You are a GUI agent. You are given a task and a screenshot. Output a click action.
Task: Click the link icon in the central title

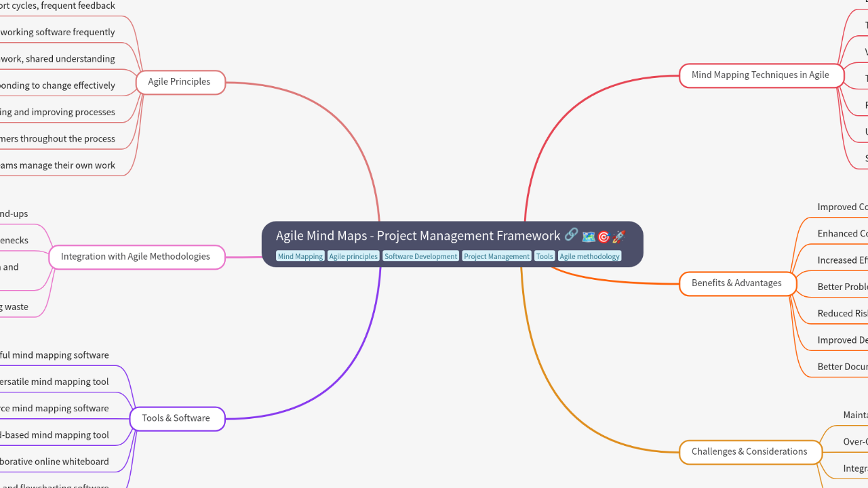tap(571, 235)
